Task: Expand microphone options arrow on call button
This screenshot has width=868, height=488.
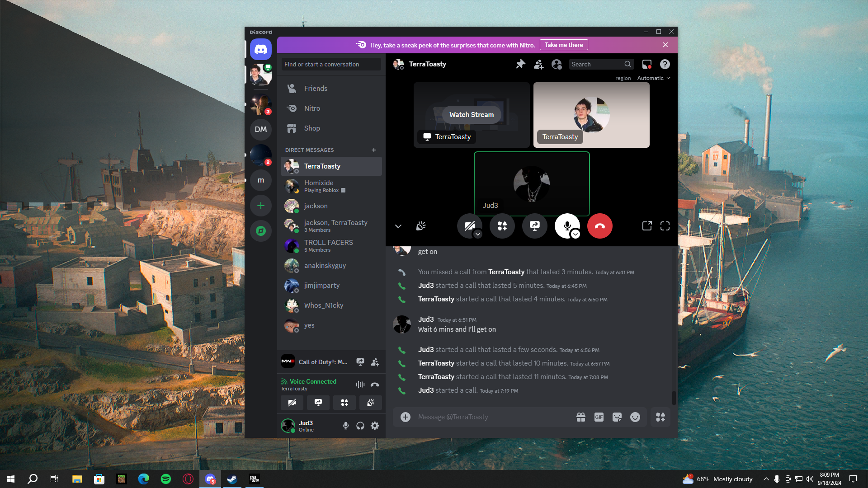Action: pyautogui.click(x=575, y=234)
